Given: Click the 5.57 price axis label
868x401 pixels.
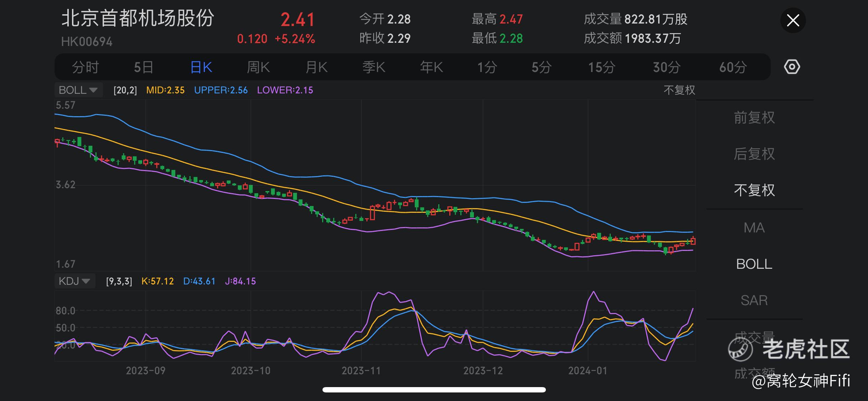Looking at the screenshot, I should (x=66, y=105).
